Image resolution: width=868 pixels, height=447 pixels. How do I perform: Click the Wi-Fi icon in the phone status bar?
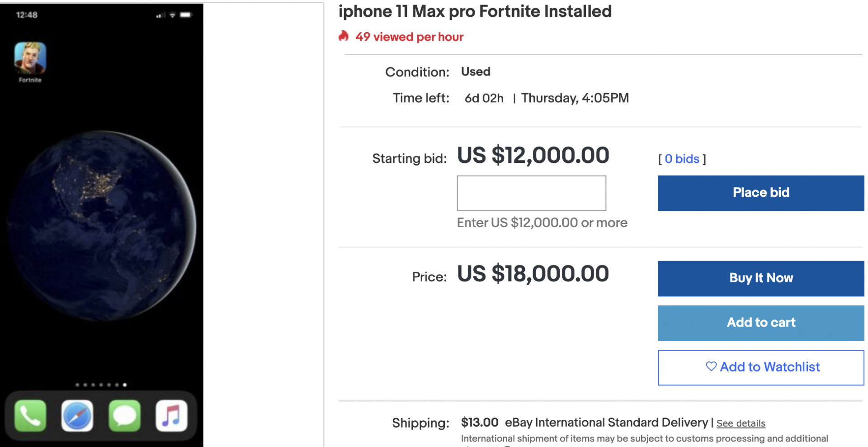[x=173, y=15]
